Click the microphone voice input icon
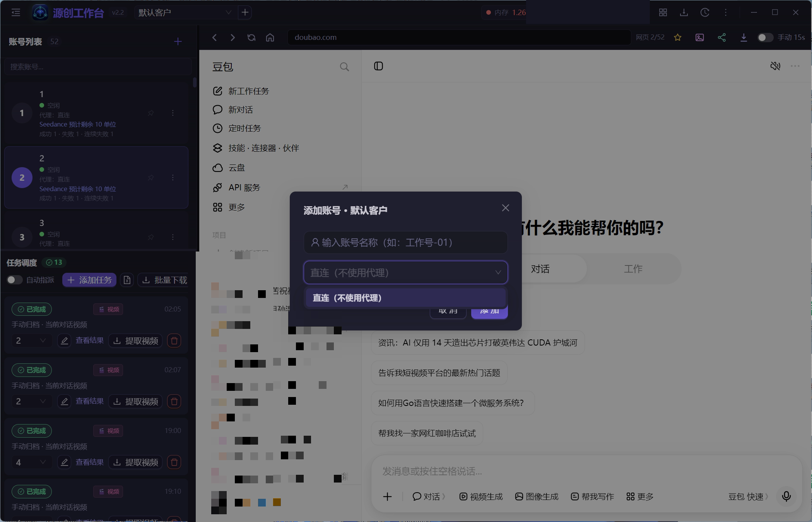This screenshot has width=812, height=522. coord(786,496)
